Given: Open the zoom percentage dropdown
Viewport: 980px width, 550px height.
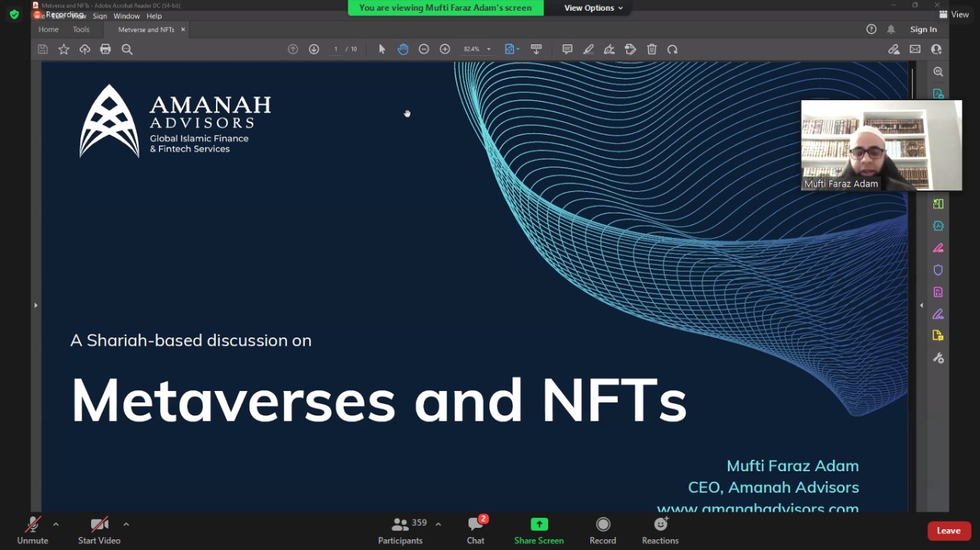Looking at the screenshot, I should (x=488, y=50).
